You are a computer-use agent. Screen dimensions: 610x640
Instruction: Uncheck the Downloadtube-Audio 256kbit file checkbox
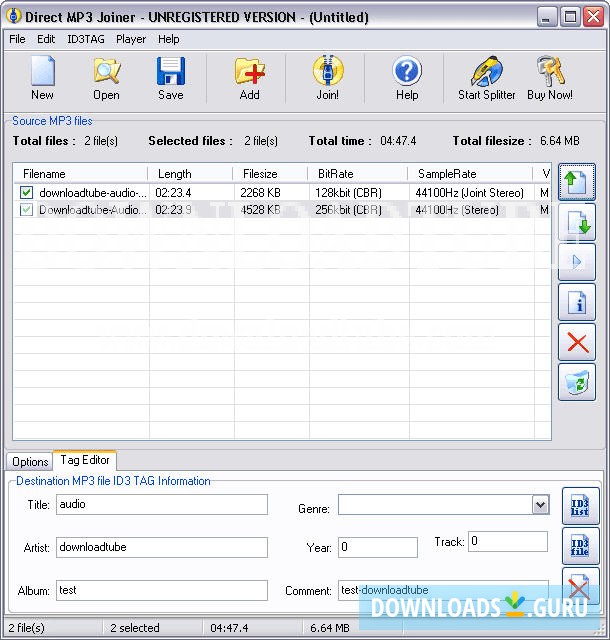pos(27,210)
